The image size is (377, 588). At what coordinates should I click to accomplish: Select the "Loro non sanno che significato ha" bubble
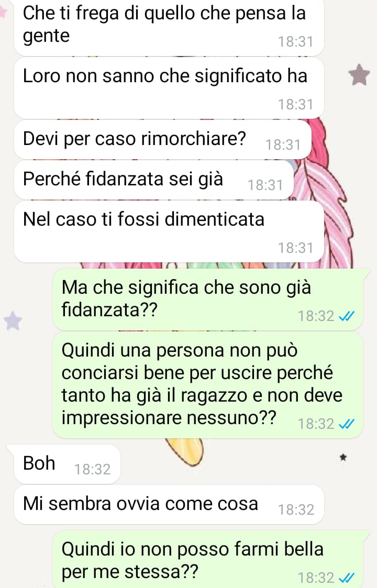[x=169, y=88]
